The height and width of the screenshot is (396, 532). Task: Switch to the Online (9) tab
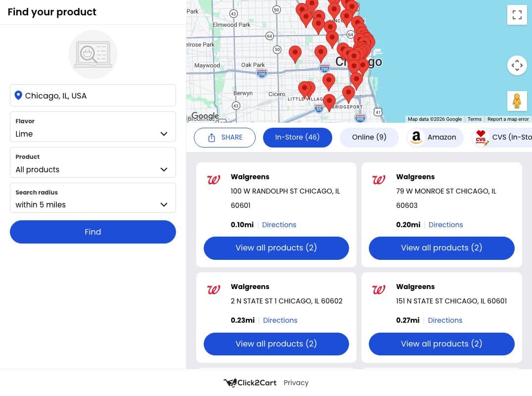coord(369,138)
